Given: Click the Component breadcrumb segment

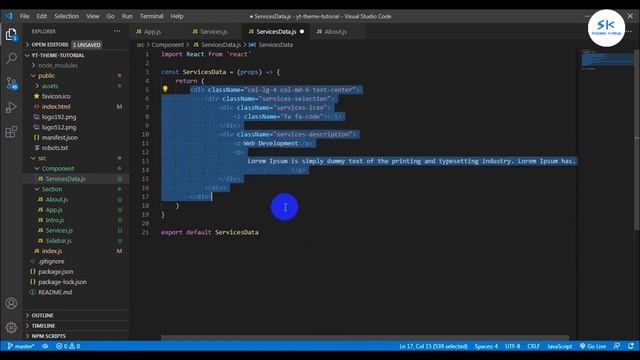Looking at the screenshot, I should pos(167,45).
